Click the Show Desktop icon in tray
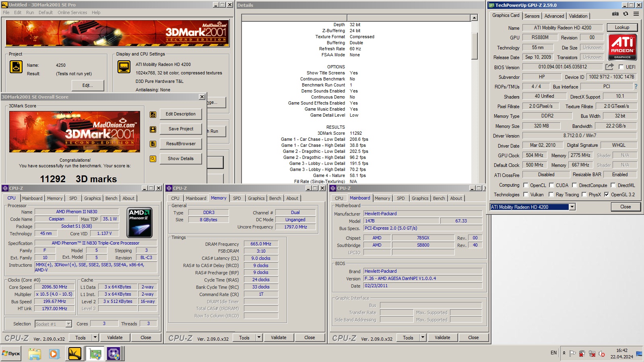 tap(639, 354)
